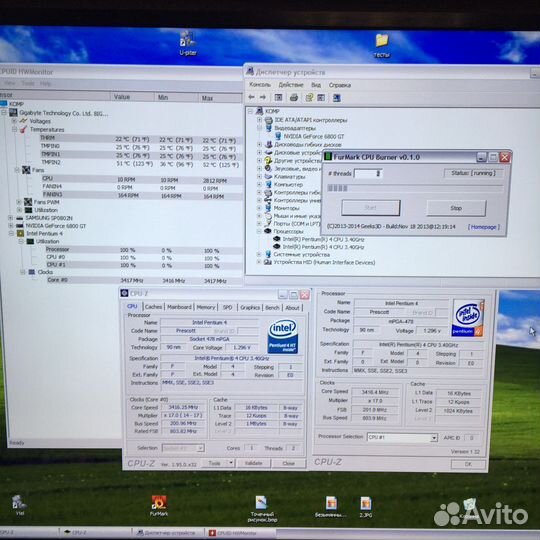Click the Device Manager title bar icon
Image resolution: width=540 pixels, height=540 pixels.
click(x=250, y=72)
